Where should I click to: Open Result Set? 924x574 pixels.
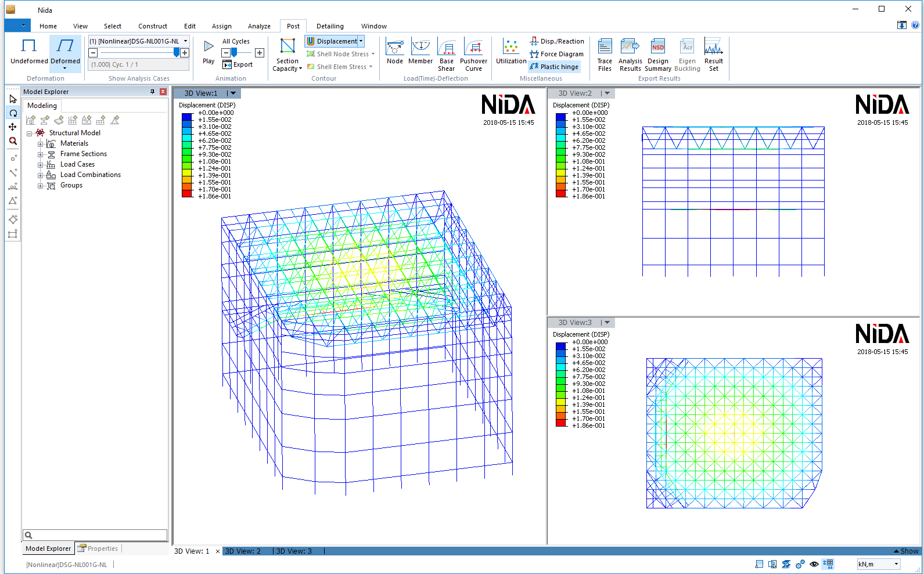[714, 56]
